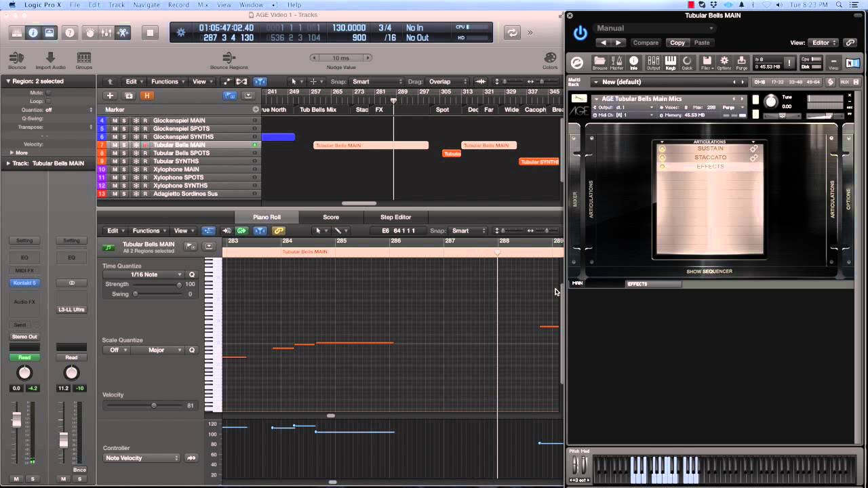Switch to the Piano Roll tab
Screen dimensions: 868x488
tap(267, 217)
